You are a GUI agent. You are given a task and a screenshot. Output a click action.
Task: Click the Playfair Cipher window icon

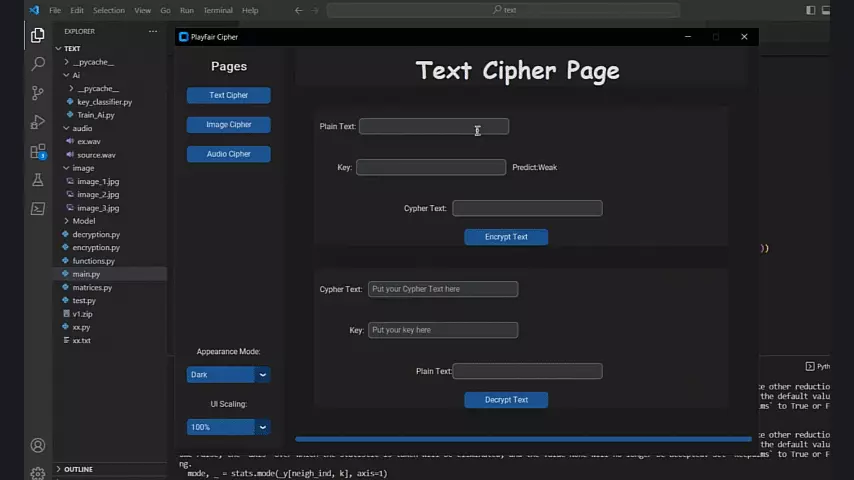coord(184,37)
